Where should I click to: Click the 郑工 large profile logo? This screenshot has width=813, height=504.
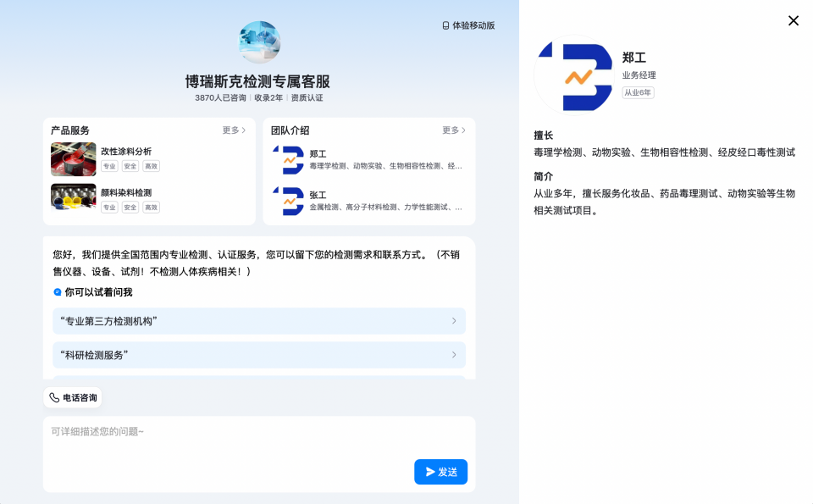coord(575,76)
